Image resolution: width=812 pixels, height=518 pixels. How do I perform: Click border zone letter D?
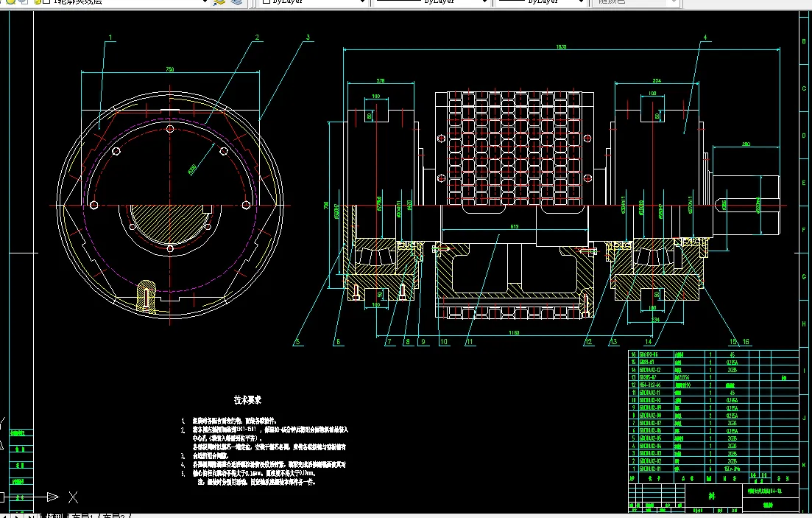tap(804, 136)
